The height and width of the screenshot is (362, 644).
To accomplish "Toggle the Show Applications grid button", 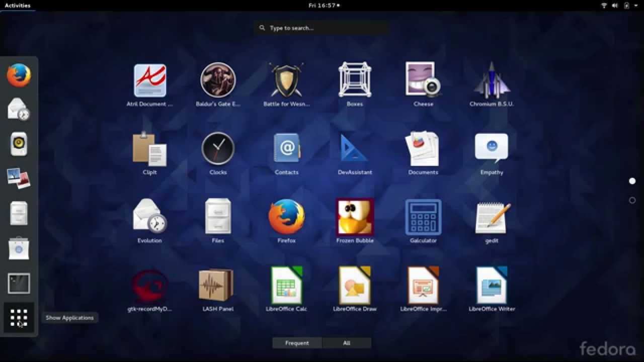I will (x=19, y=318).
